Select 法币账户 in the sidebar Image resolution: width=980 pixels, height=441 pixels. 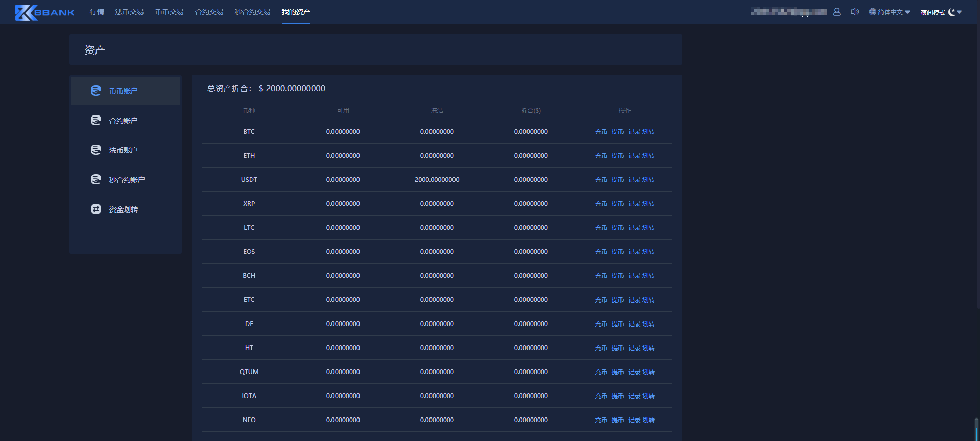(x=126, y=150)
